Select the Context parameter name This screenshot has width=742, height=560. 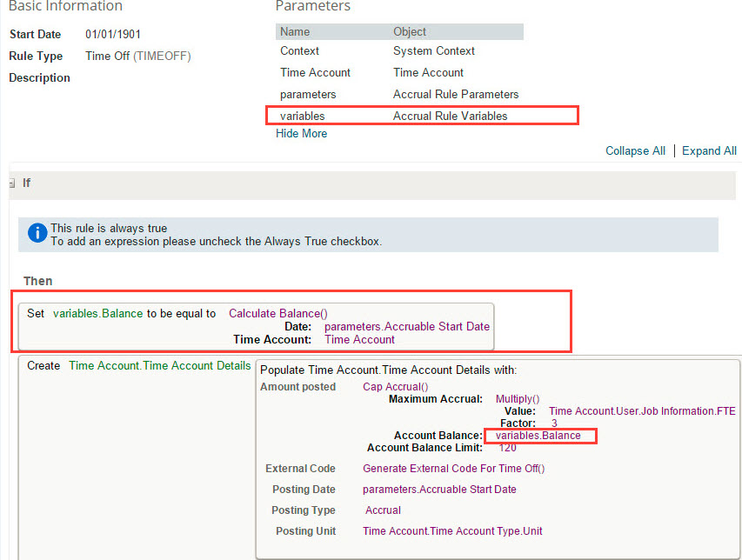(x=299, y=50)
